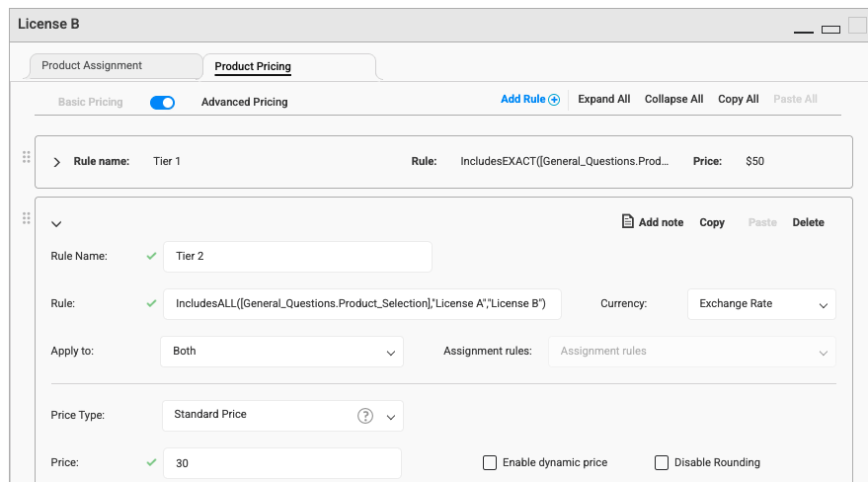Screen dimensions: 868x482
Task: Click Copy All
Action: click(738, 99)
